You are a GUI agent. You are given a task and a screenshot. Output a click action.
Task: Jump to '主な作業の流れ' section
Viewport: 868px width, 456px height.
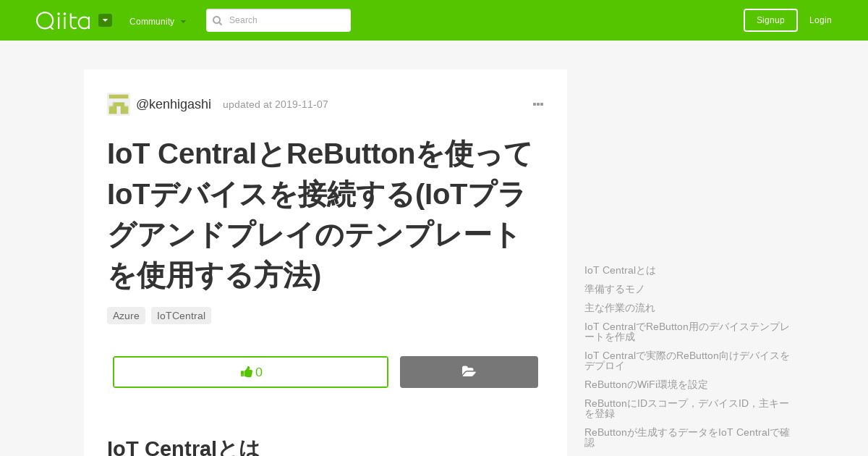tap(619, 308)
